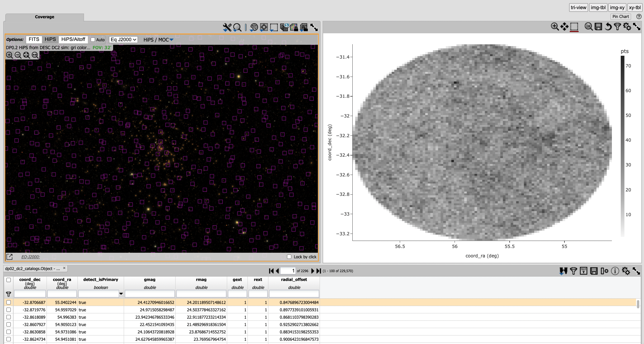Viewport: 644px width, 344px height.
Task: Select the FITS tab in options
Action: (34, 39)
